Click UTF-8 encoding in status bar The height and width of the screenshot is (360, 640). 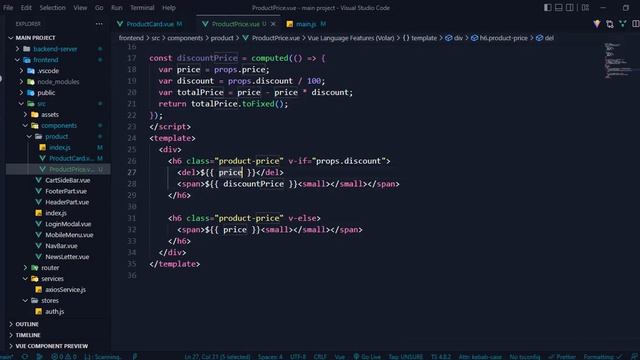[298, 356]
